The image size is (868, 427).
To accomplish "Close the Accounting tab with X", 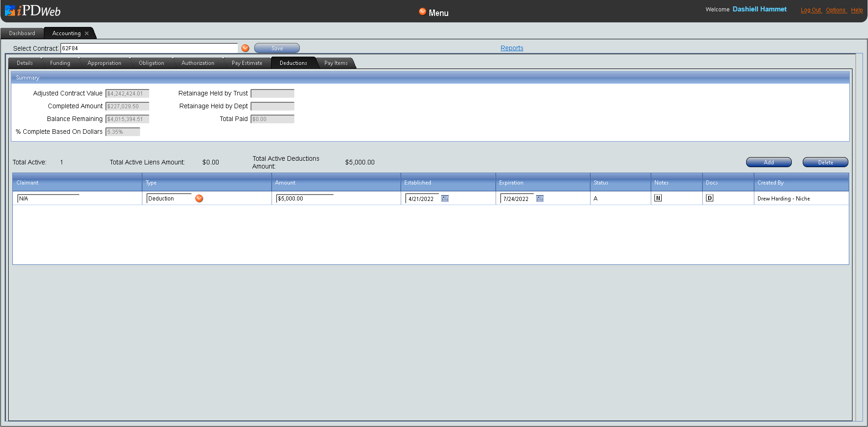I will click(x=87, y=33).
